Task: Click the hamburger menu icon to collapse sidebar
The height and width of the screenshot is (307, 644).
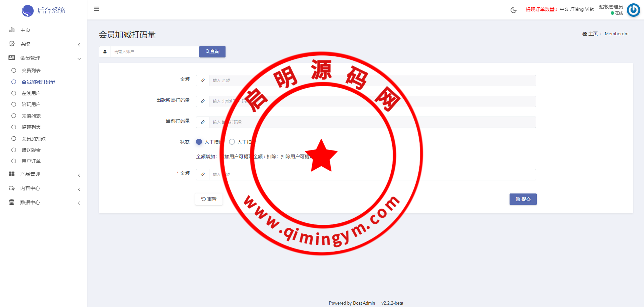Action: point(96,9)
